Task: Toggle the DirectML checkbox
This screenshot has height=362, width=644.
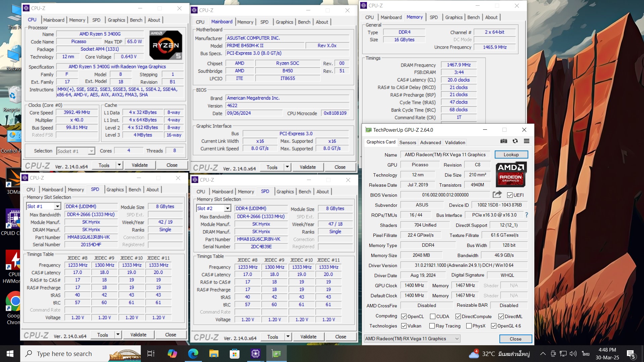Action: coord(501,316)
